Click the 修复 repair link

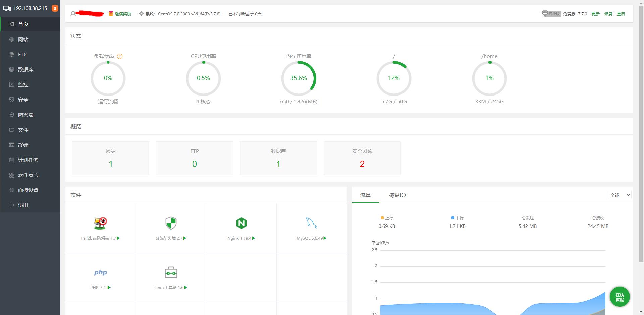click(608, 14)
